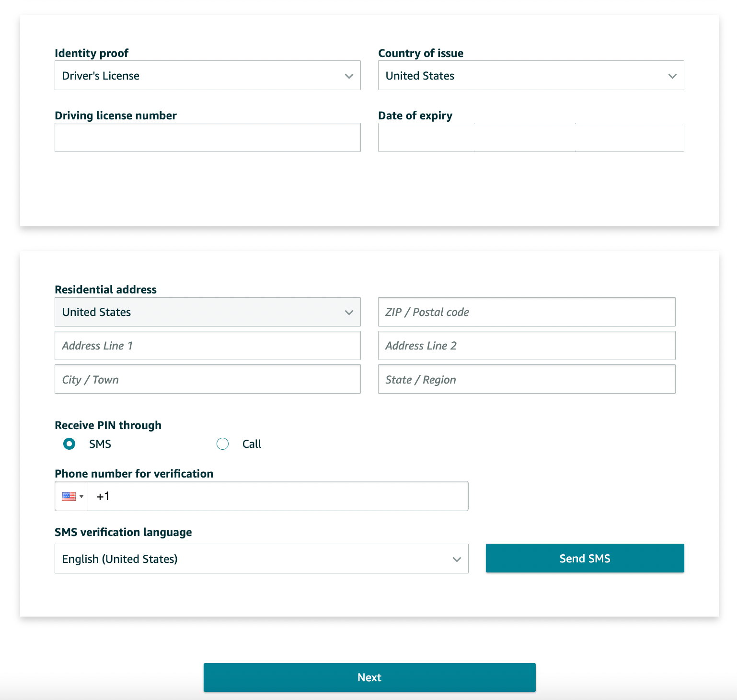Screen dimensions: 737x700
Task: Click the Next button
Action: pos(369,677)
